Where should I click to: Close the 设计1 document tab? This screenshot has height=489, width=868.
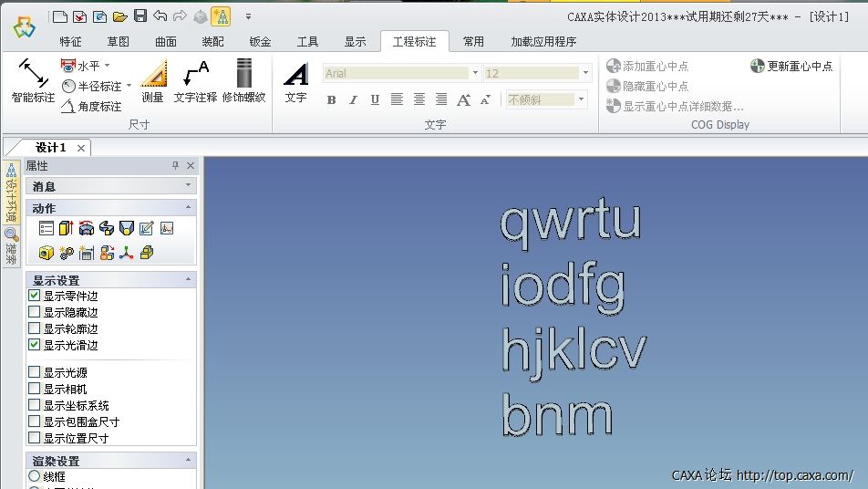click(81, 148)
